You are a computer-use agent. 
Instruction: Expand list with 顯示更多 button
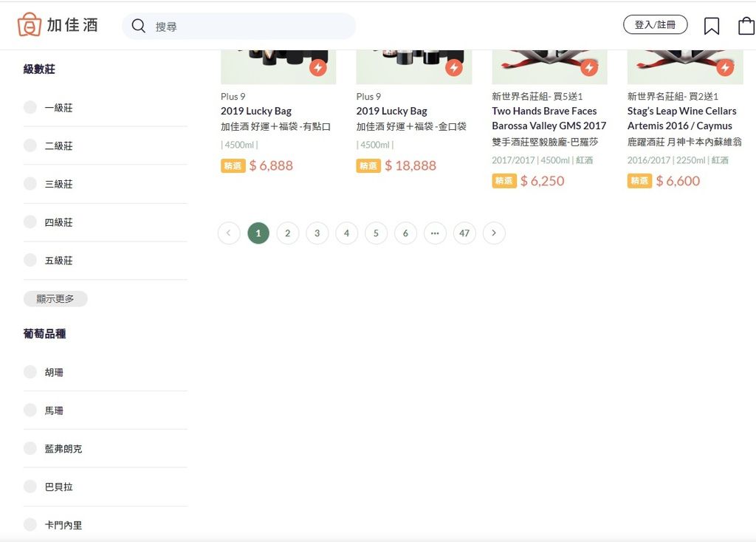[55, 299]
